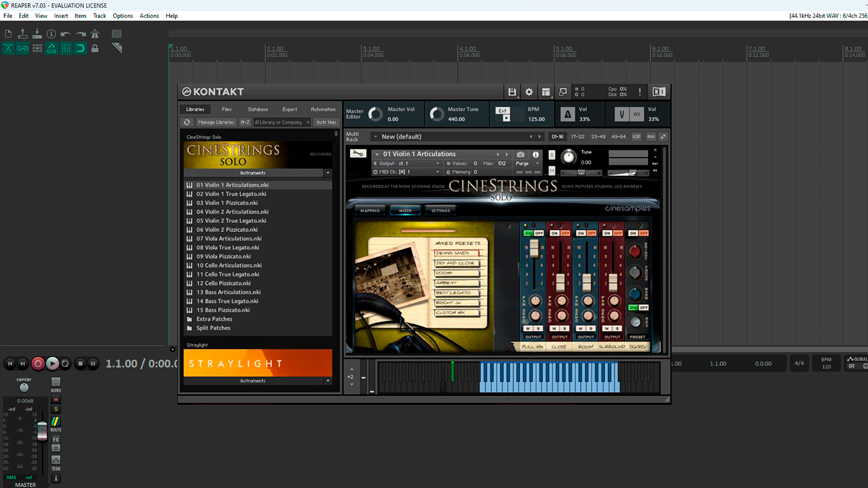Select the Best Legato mixer preset
This screenshot has height=488, width=868.
coord(456,293)
